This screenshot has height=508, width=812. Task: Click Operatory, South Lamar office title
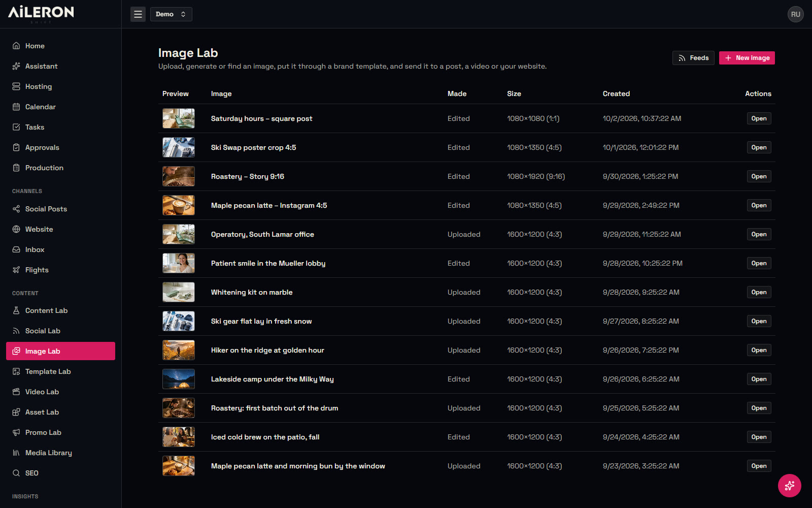coord(262,234)
